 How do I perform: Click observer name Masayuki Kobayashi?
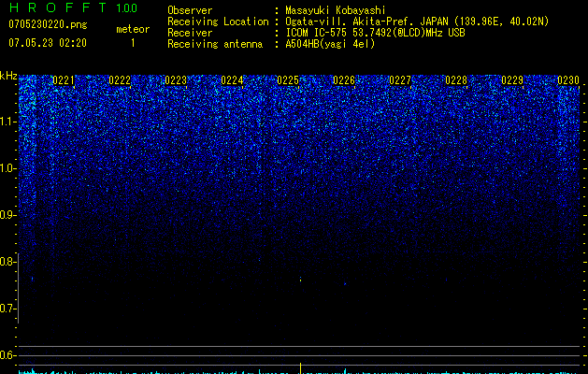pyautogui.click(x=336, y=10)
